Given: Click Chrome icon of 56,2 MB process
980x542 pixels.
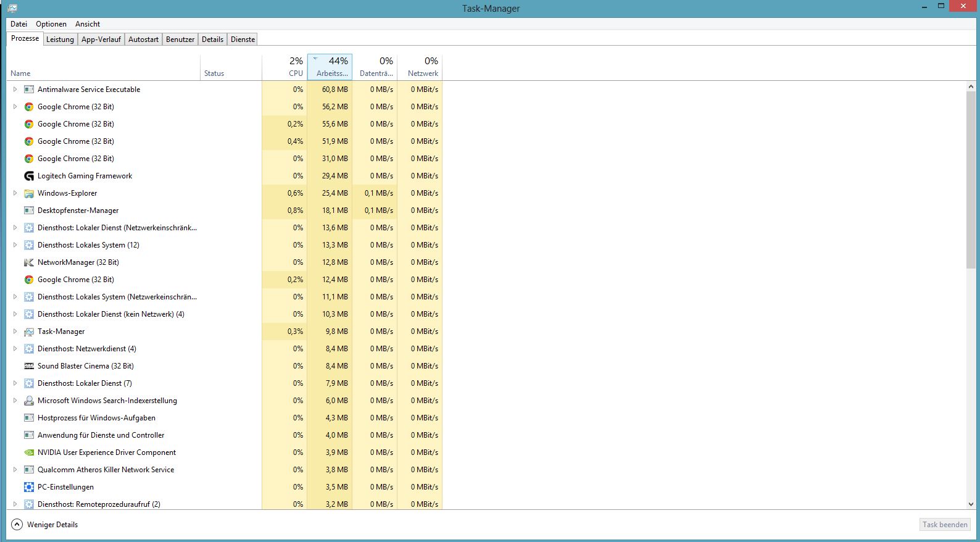Looking at the screenshot, I should pos(28,107).
